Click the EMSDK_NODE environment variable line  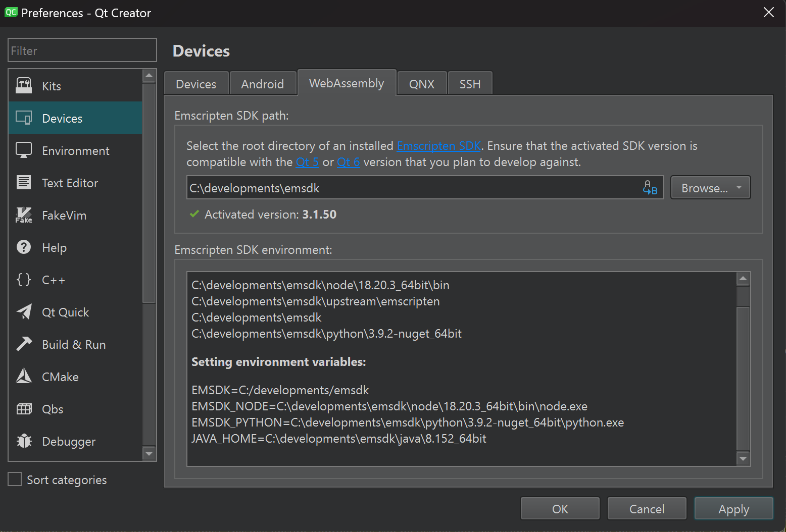tap(389, 406)
